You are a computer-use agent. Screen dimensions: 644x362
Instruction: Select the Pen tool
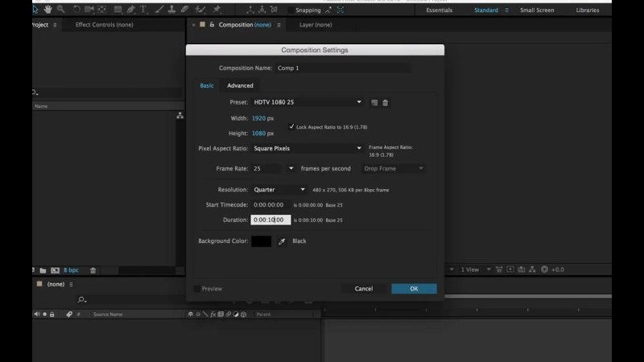(x=130, y=9)
